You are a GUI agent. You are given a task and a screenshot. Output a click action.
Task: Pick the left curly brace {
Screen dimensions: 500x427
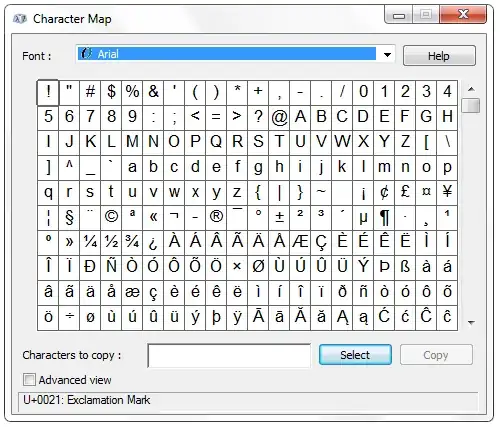[258, 193]
